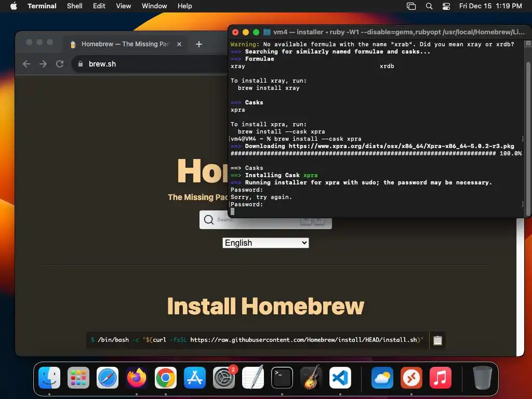Open the Edit menu
This screenshot has width=532, height=399.
coord(99,6)
